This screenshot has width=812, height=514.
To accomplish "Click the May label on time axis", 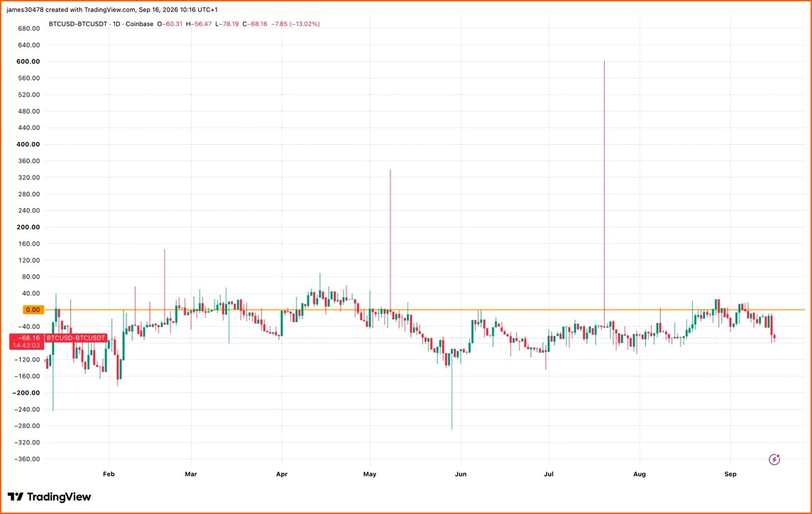I will tap(370, 474).
